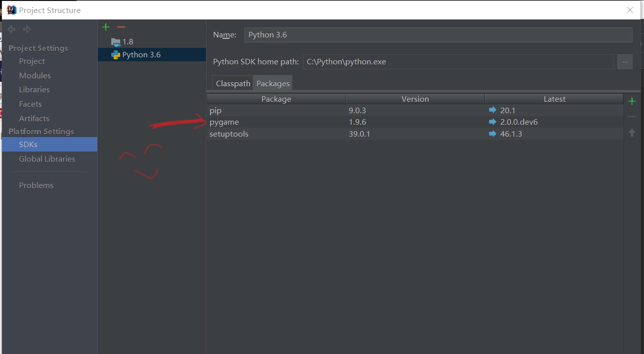The height and width of the screenshot is (354, 644).
Task: Upgrade the selected package using the up arrow icon
Action: coord(632,132)
